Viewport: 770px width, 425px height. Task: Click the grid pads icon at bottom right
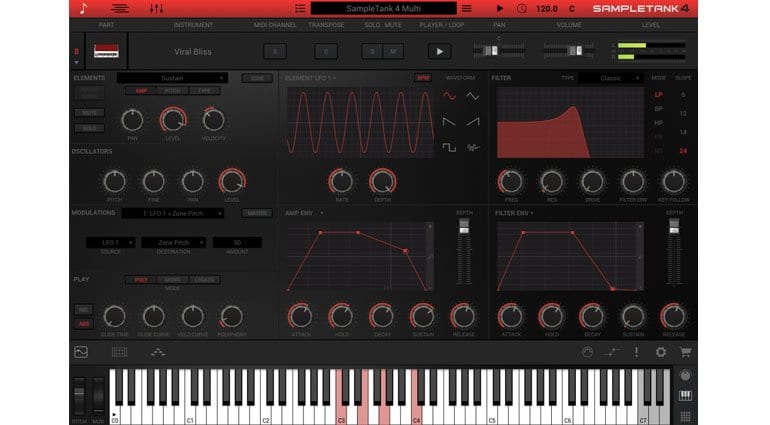click(685, 416)
